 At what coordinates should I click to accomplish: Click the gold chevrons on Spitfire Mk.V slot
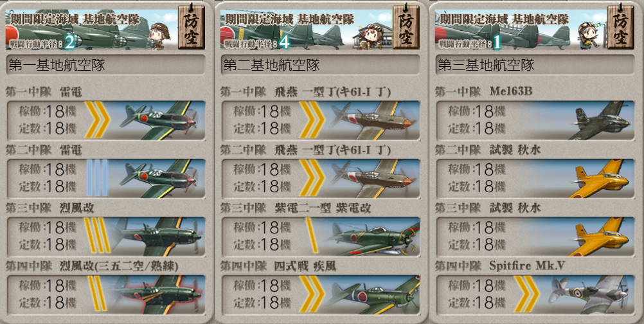526,294
